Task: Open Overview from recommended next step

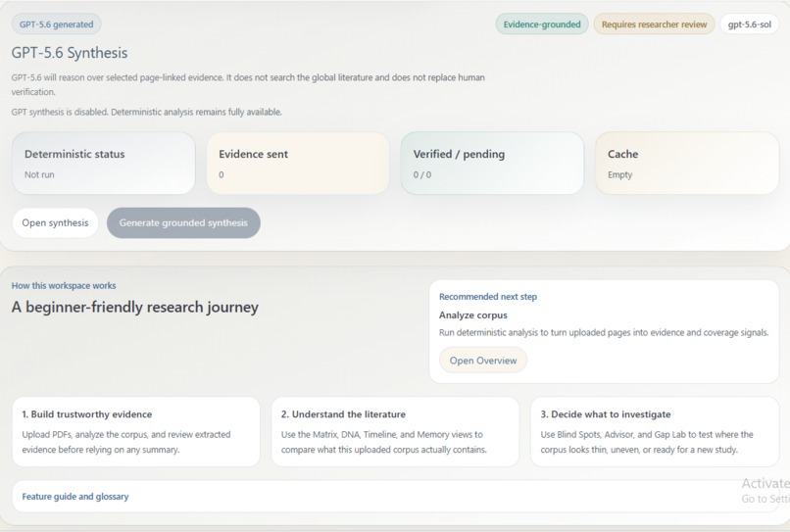Action: (x=482, y=361)
